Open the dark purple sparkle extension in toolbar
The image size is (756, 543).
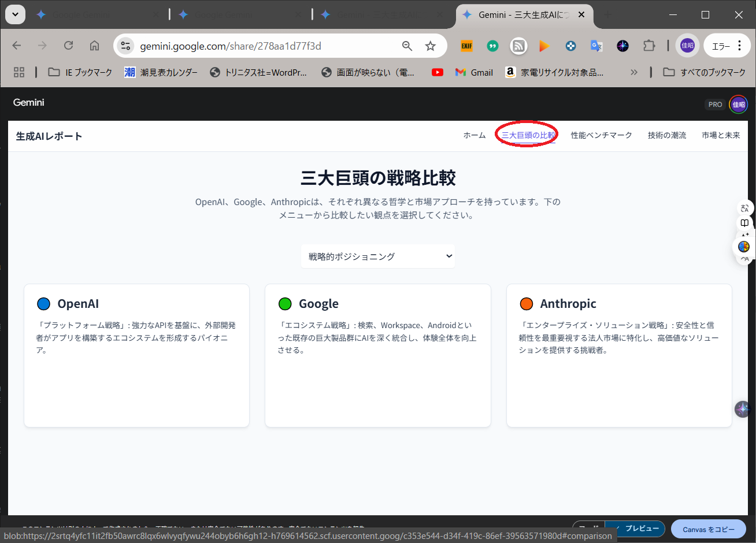click(x=622, y=46)
